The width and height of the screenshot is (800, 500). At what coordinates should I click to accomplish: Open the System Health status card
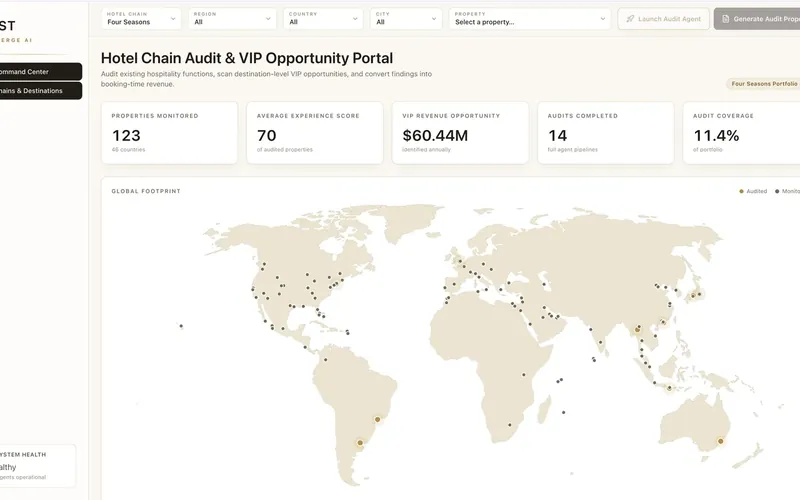click(x=37, y=466)
